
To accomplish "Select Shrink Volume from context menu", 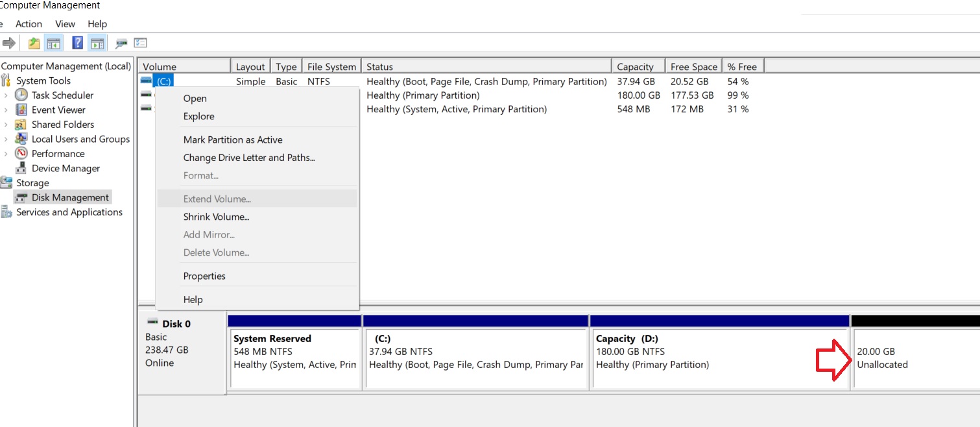I will [x=257, y=217].
